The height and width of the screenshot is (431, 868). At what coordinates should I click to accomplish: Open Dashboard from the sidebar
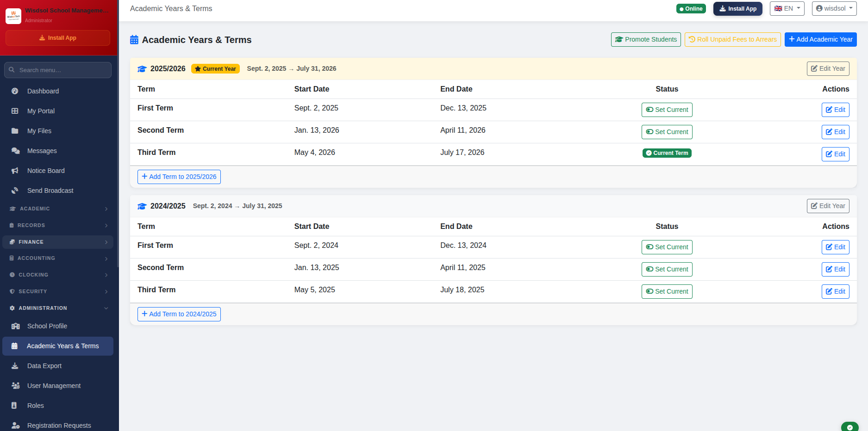click(x=58, y=91)
